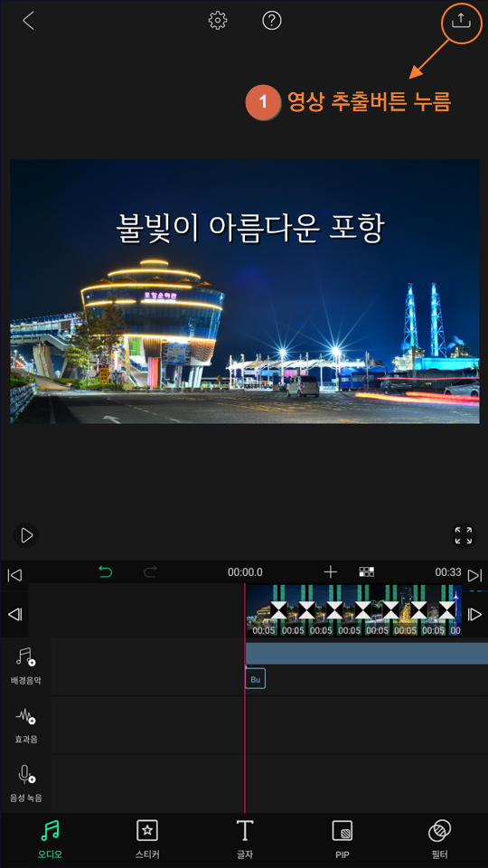The height and width of the screenshot is (868, 488).
Task: Play the video preview
Action: pyautogui.click(x=26, y=535)
